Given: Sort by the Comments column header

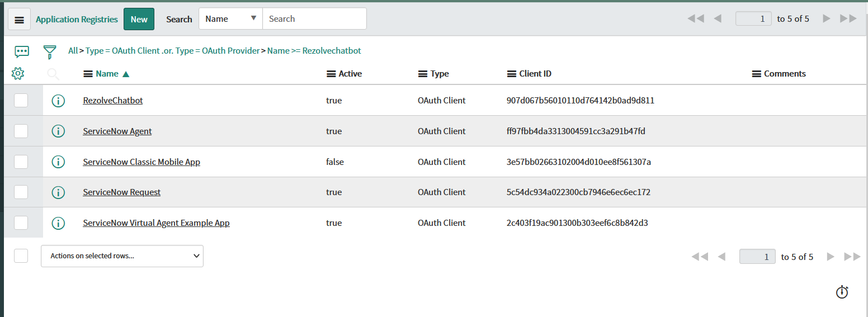Looking at the screenshot, I should click(x=785, y=74).
